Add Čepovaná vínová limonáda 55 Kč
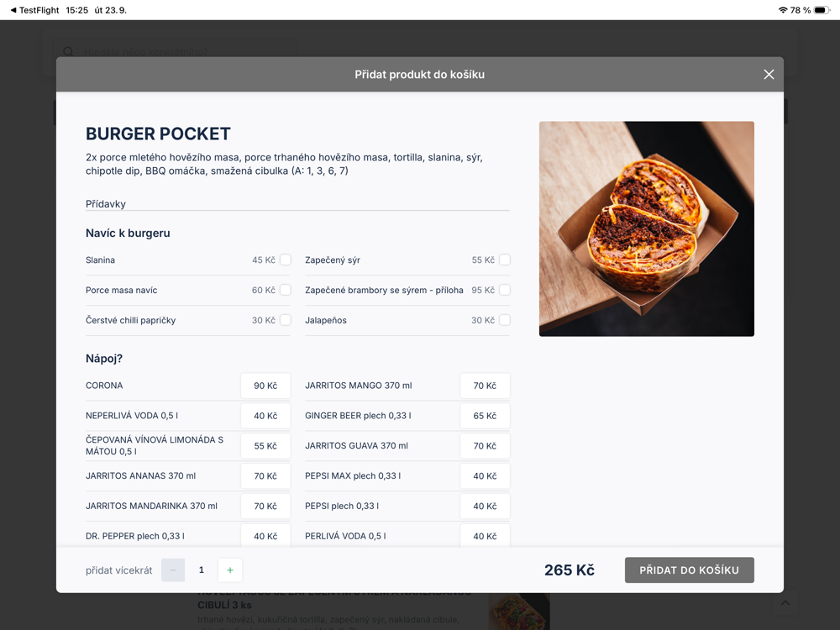840x630 pixels. click(x=265, y=446)
